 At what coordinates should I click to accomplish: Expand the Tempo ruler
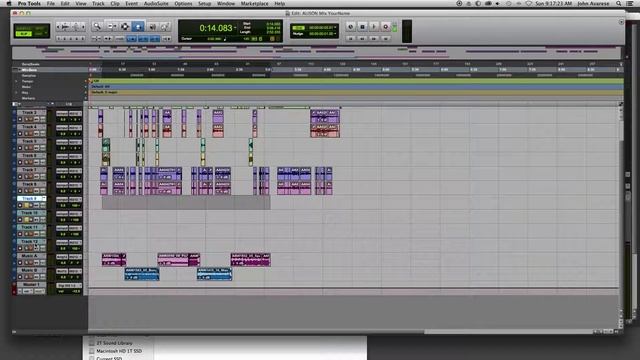coord(16,81)
